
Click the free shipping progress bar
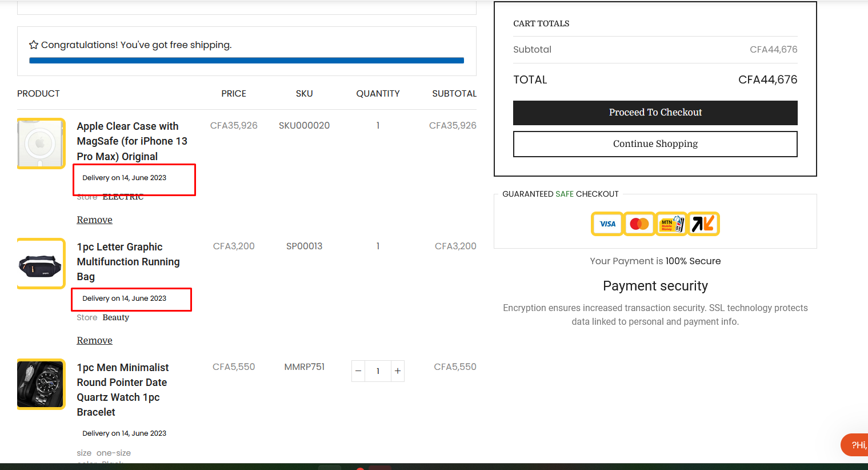click(x=246, y=60)
